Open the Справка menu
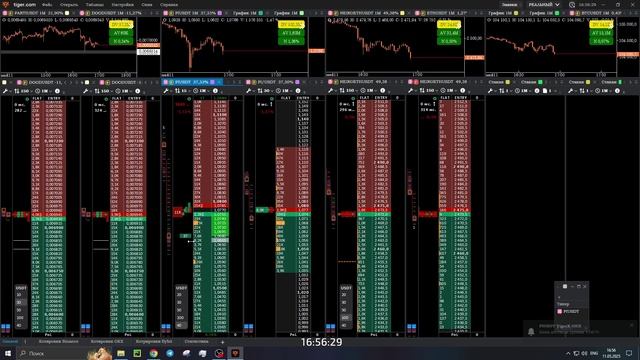Image resolution: width=640 pixels, height=360 pixels. tap(169, 4)
